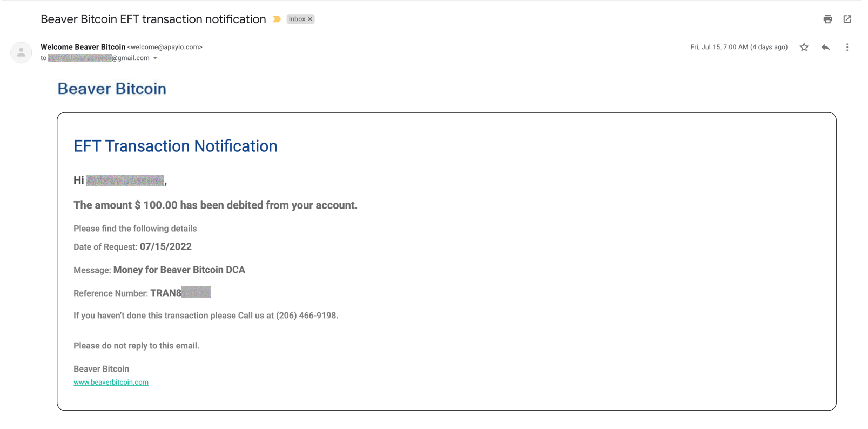Click the timestamp Fri, Jul 15, 7:00 AM
Viewport: 868px width, 429px height.
(x=739, y=47)
